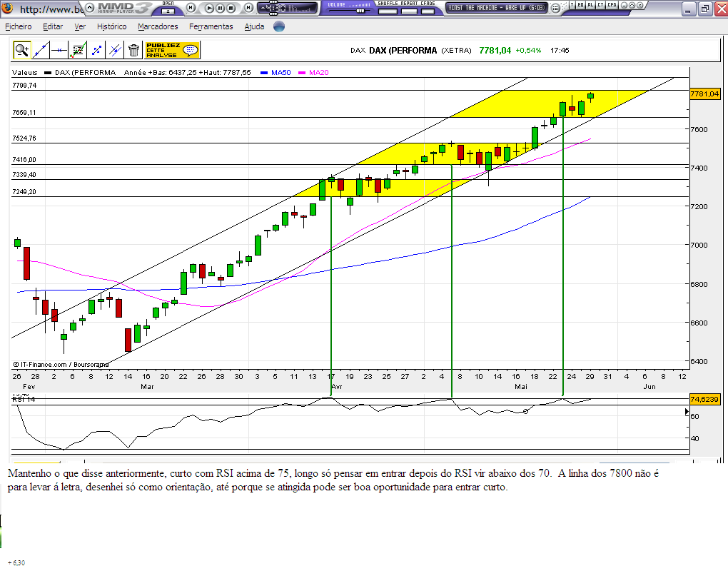Image resolution: width=728 pixels, height=571 pixels.
Task: Minimize the Winamp player small round button
Action: point(625,5)
